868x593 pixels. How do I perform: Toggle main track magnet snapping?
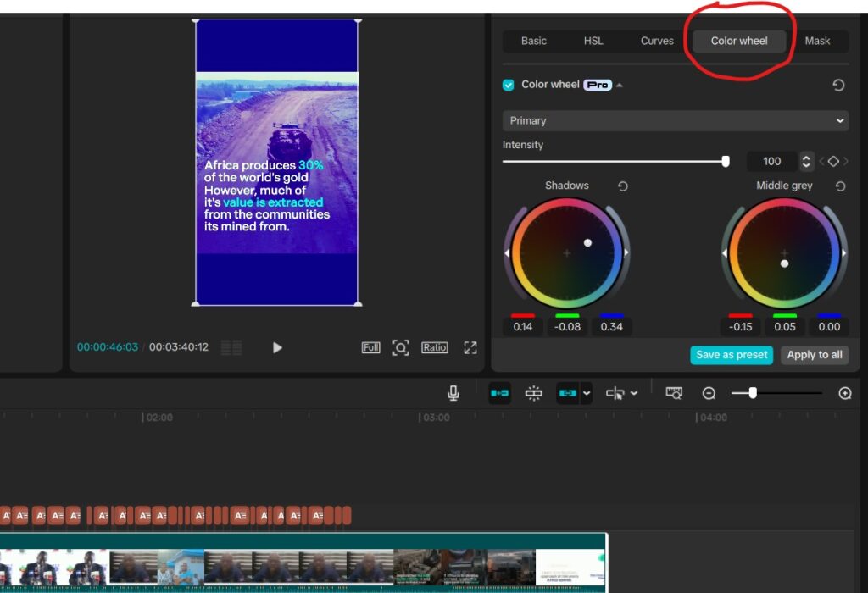click(x=500, y=393)
